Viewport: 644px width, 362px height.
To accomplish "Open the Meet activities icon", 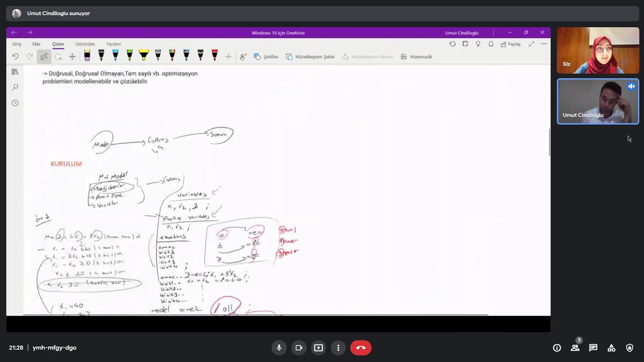I will click(x=611, y=347).
